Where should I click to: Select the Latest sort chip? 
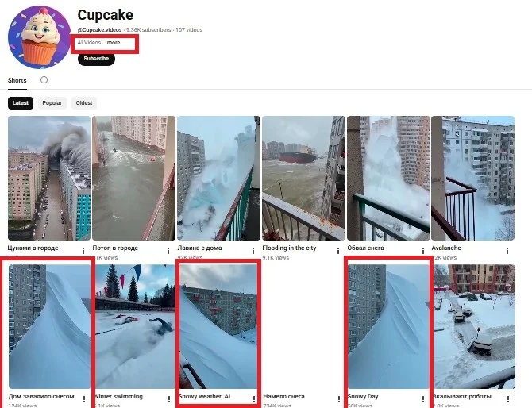(21, 102)
